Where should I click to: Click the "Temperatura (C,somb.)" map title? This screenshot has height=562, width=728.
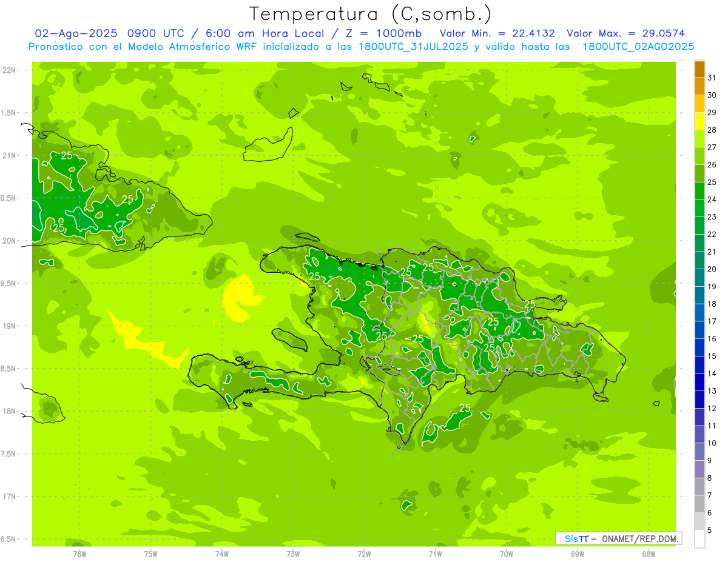pos(370,15)
